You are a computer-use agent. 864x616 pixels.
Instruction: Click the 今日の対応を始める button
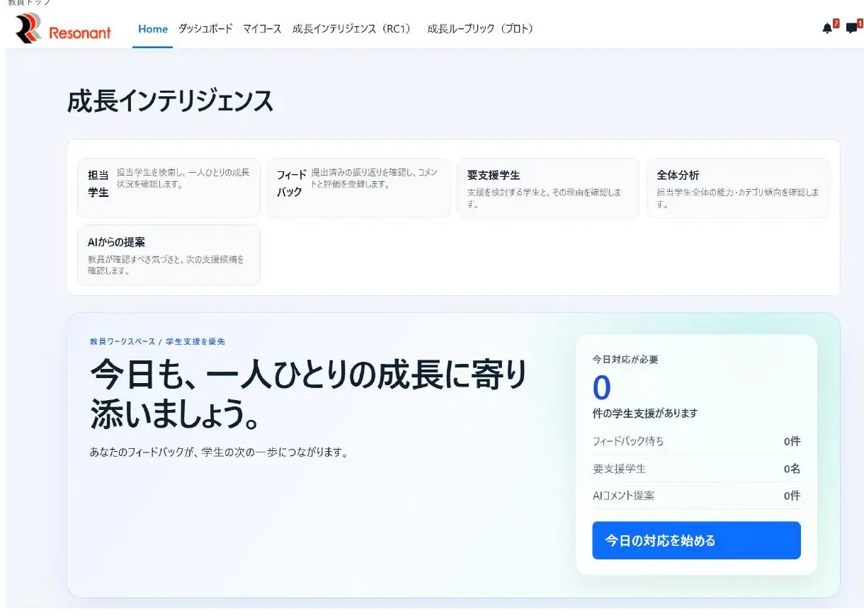pyautogui.click(x=696, y=540)
